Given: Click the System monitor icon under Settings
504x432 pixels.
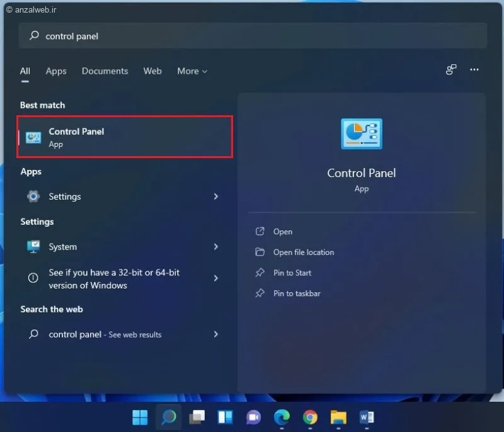Looking at the screenshot, I should click(x=33, y=246).
